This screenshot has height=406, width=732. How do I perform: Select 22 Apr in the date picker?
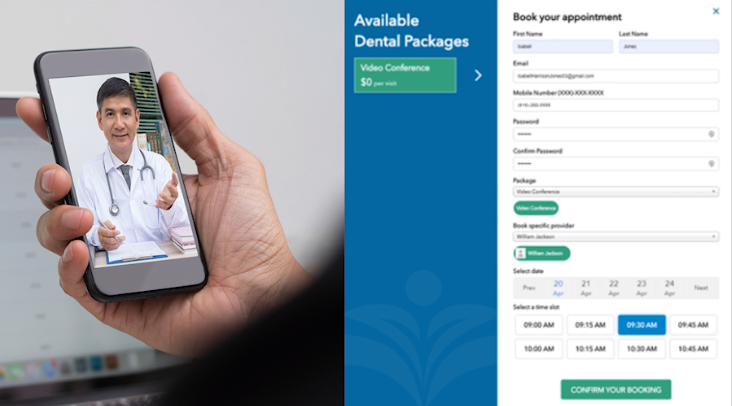613,288
